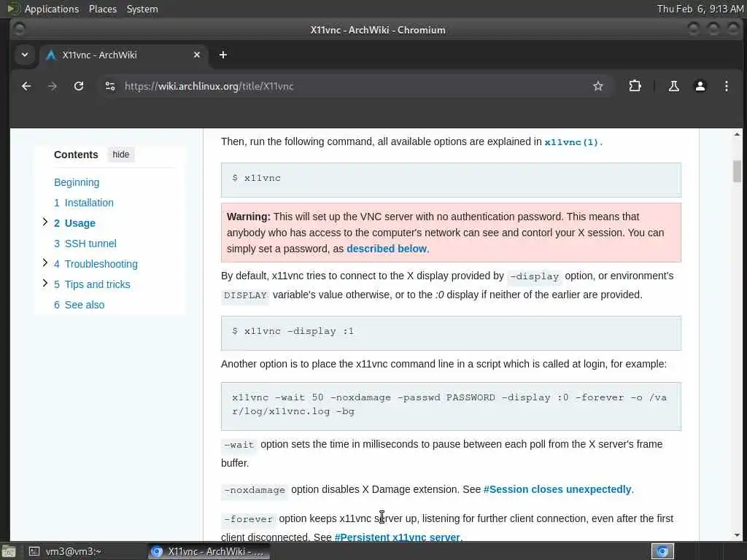Image resolution: width=747 pixels, height=560 pixels.
Task: Go to 2 Usage section
Action: coord(75,223)
